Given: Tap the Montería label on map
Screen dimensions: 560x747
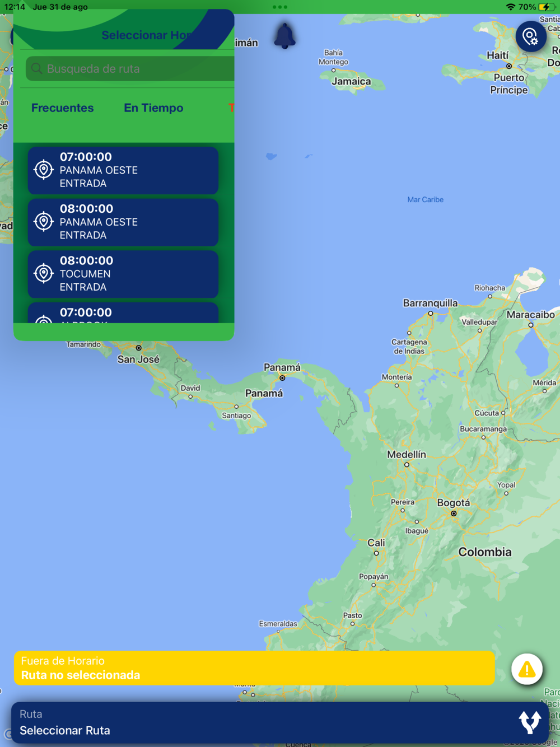Looking at the screenshot, I should point(396,377).
